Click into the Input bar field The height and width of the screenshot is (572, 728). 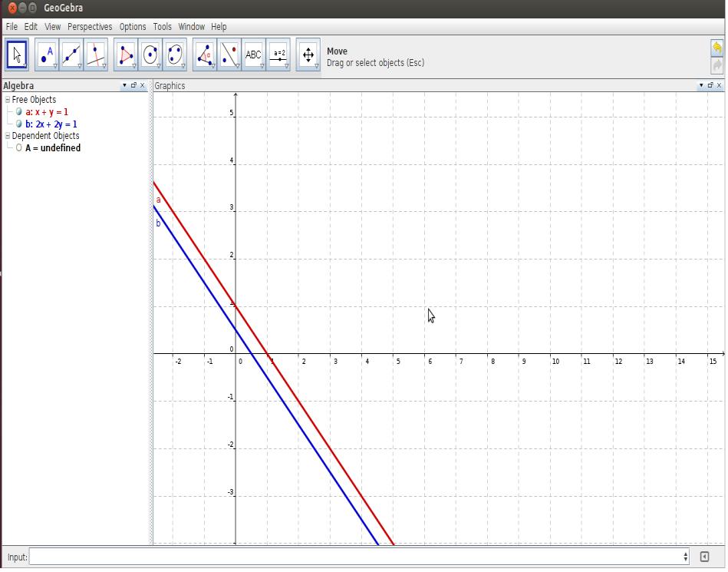(x=356, y=557)
